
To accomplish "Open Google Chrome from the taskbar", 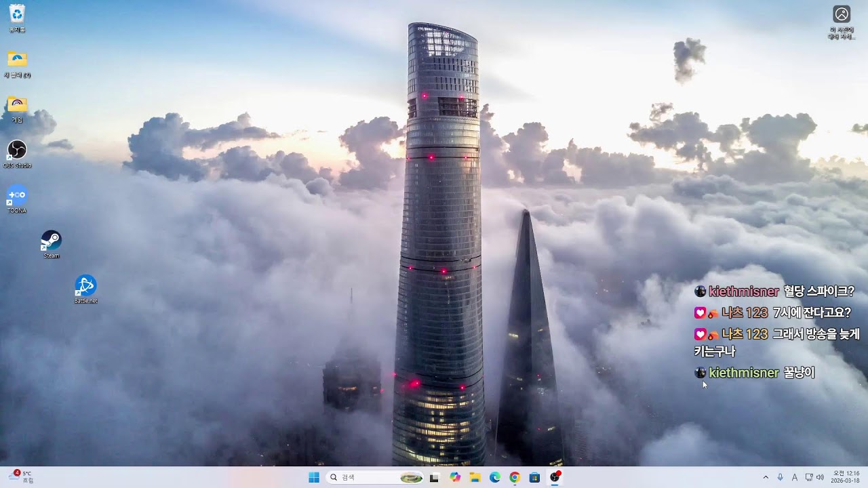I will pos(515,477).
